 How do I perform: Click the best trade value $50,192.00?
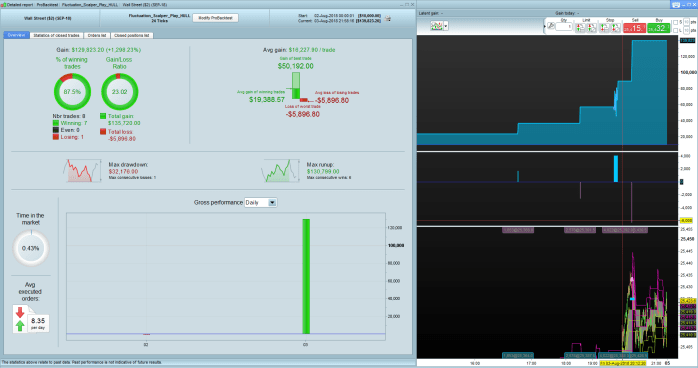pos(296,66)
